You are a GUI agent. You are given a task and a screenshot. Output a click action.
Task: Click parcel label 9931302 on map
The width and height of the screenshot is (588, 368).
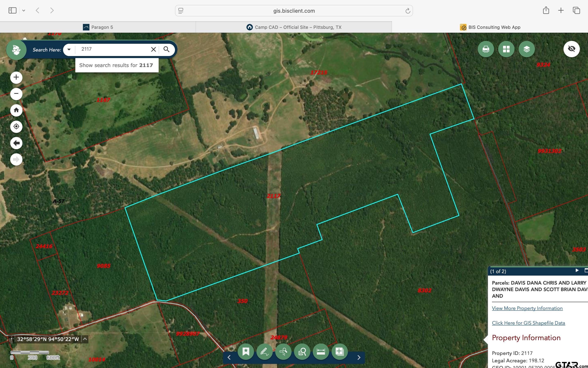[x=550, y=151]
